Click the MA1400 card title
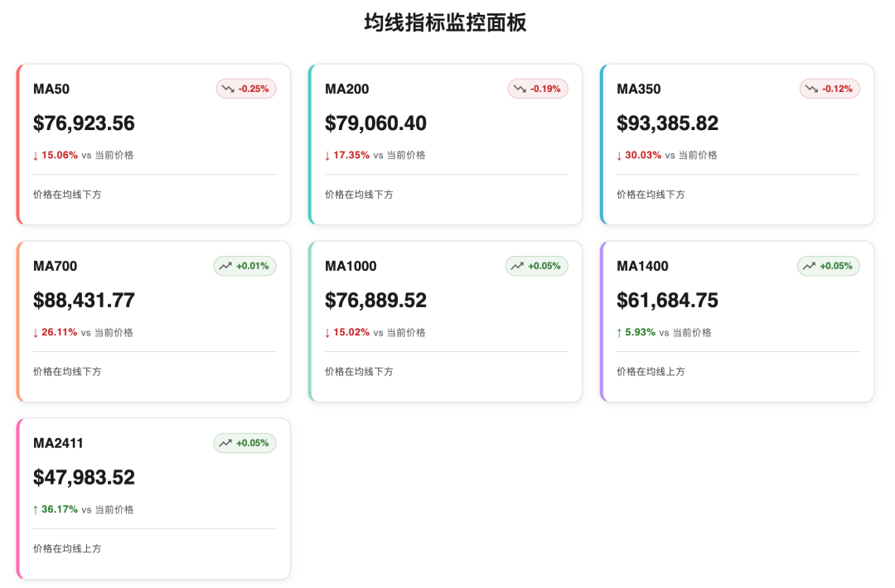 click(x=642, y=266)
